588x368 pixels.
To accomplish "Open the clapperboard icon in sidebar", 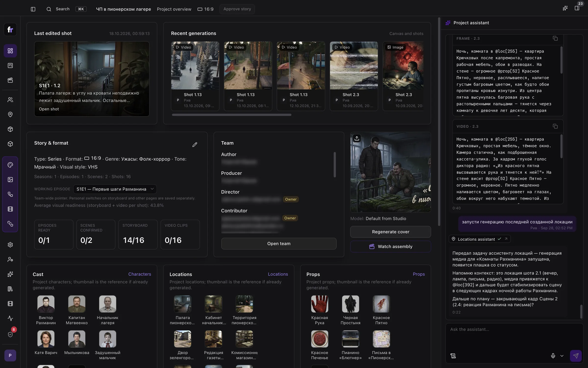I will click(10, 80).
